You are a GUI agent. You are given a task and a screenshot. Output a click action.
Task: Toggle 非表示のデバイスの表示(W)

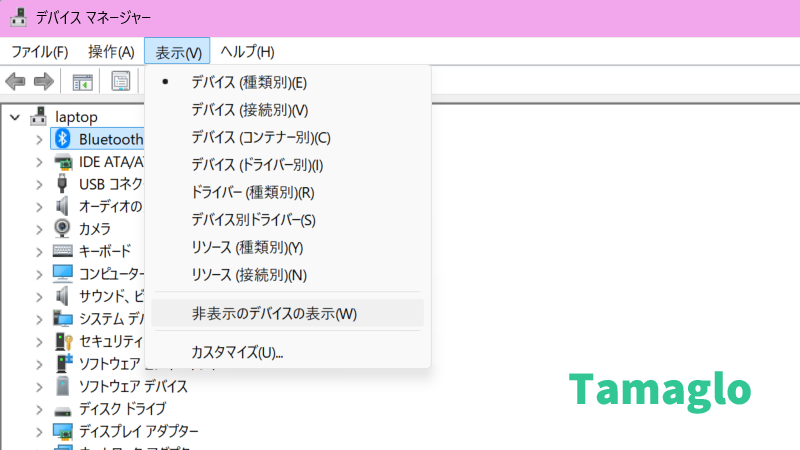pyautogui.click(x=288, y=313)
